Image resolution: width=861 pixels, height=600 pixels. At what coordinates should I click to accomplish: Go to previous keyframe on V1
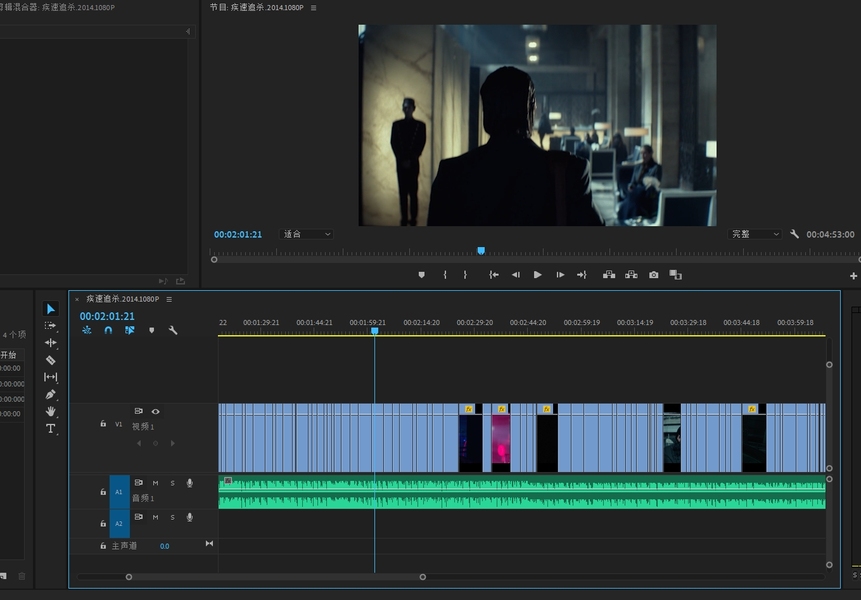click(139, 443)
